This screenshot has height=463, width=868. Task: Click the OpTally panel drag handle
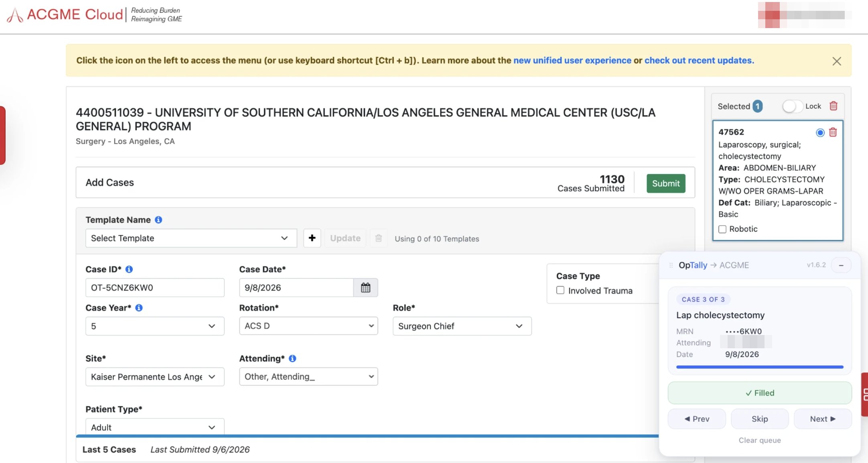point(671,265)
